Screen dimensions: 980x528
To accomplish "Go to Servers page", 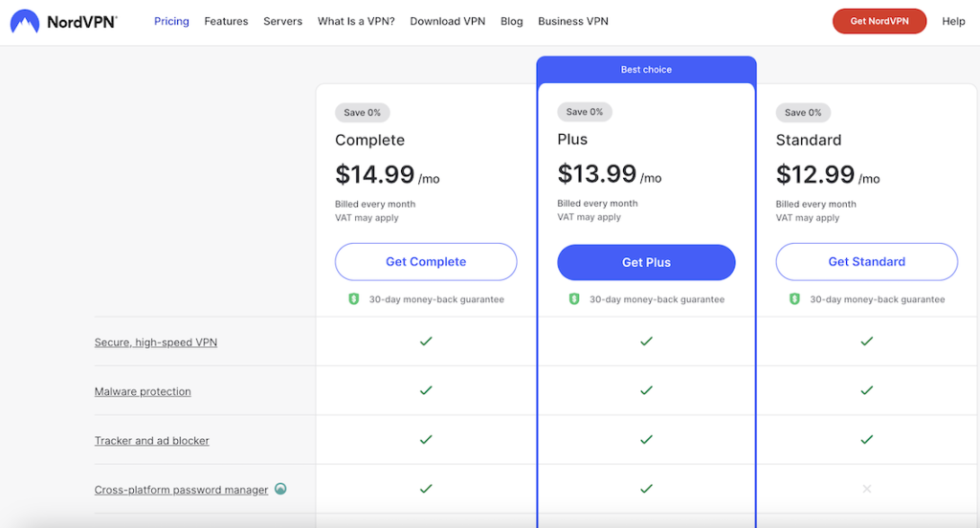I will click(x=282, y=21).
